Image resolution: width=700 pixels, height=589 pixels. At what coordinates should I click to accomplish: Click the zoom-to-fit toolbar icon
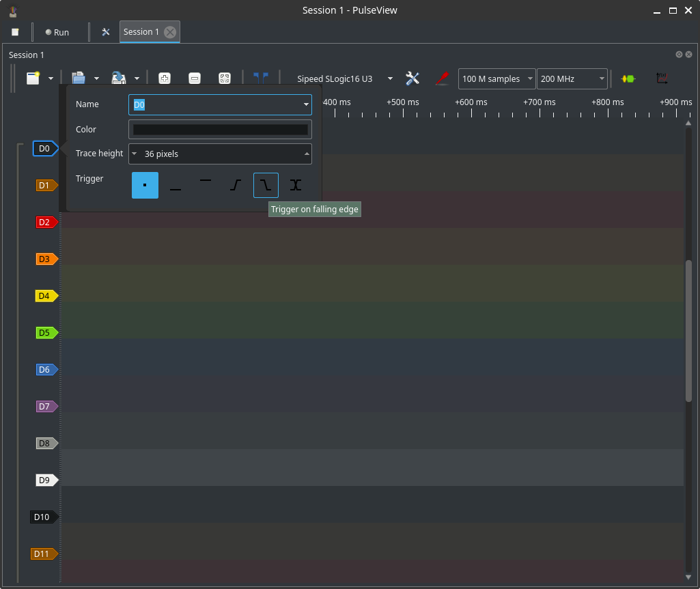pos(224,78)
